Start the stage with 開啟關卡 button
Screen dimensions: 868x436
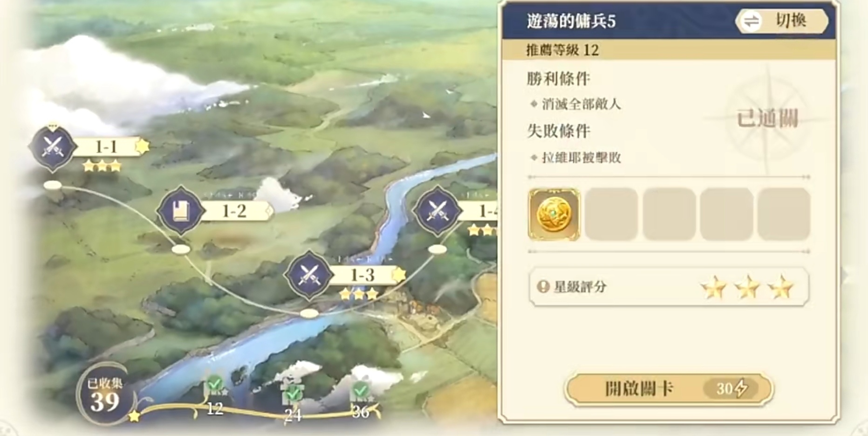(669, 388)
